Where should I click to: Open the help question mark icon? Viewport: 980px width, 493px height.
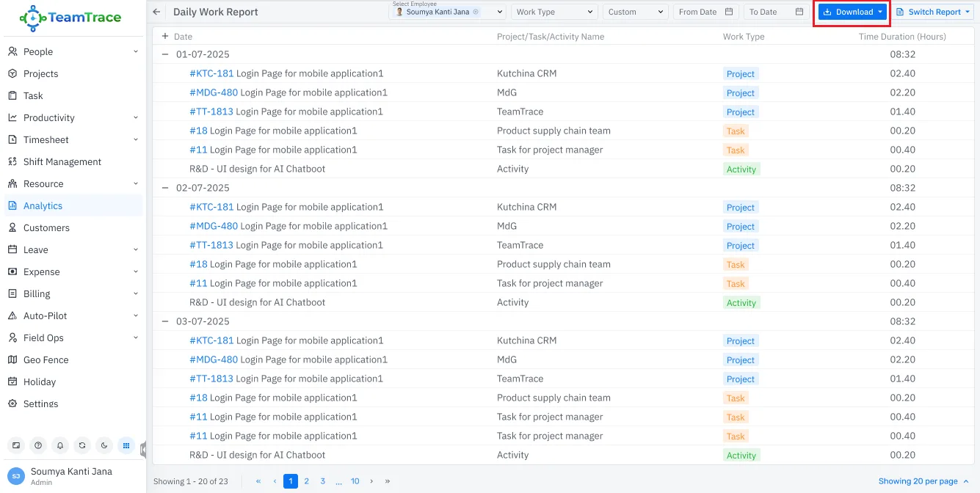(38, 445)
